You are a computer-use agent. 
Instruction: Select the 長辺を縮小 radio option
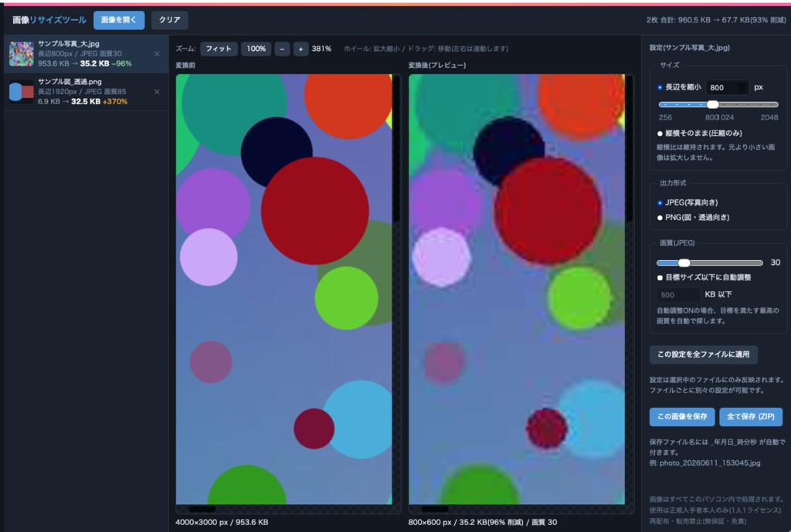click(x=660, y=87)
